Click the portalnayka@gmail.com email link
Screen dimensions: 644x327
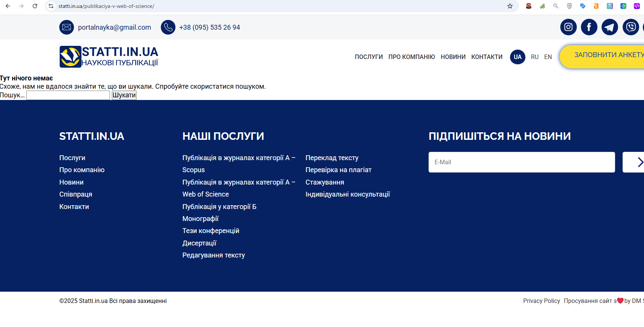114,27
